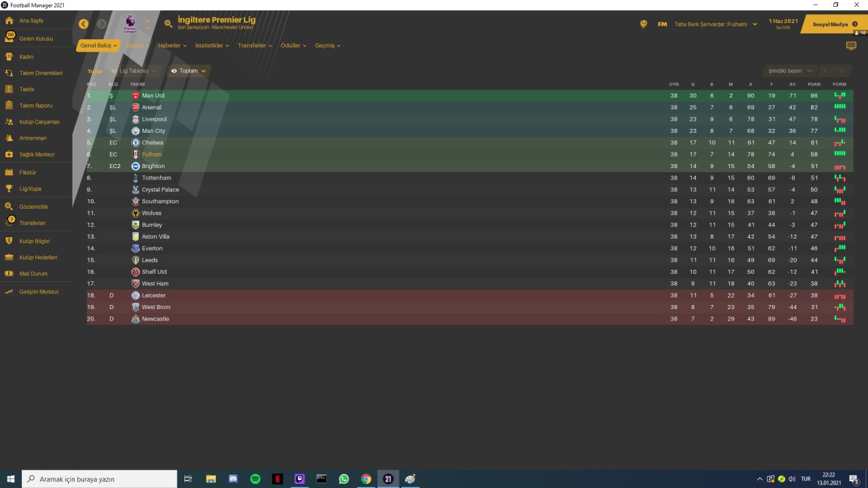Screen dimensions: 868x488
Task: Open the Chelsea team link
Action: pos(153,143)
